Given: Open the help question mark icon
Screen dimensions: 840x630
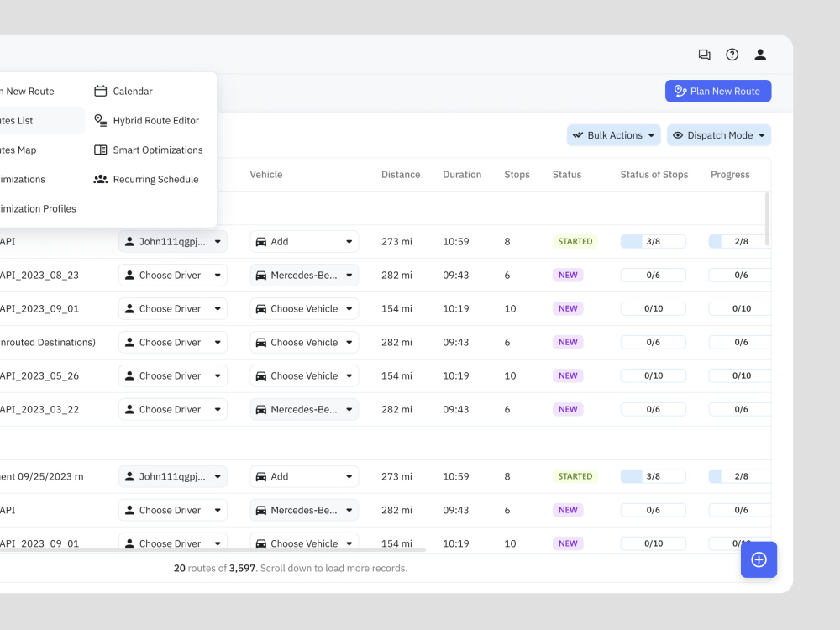Looking at the screenshot, I should coord(732,55).
